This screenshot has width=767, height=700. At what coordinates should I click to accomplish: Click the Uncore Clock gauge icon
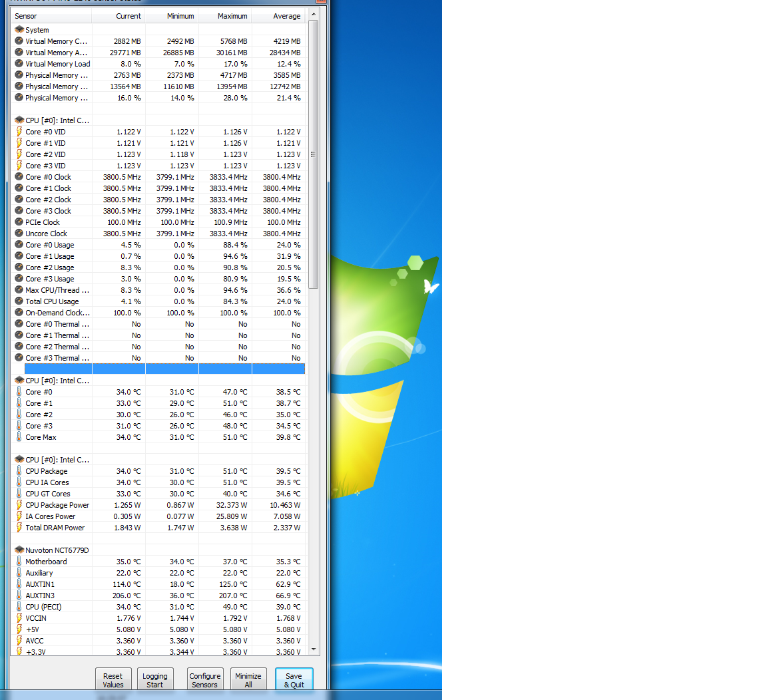19,234
